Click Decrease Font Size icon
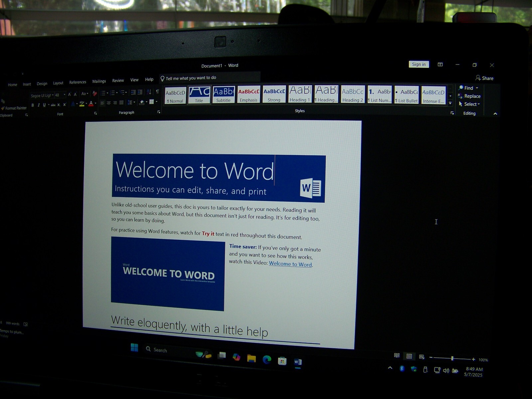Viewport: 532px width, 399px height. tap(75, 94)
